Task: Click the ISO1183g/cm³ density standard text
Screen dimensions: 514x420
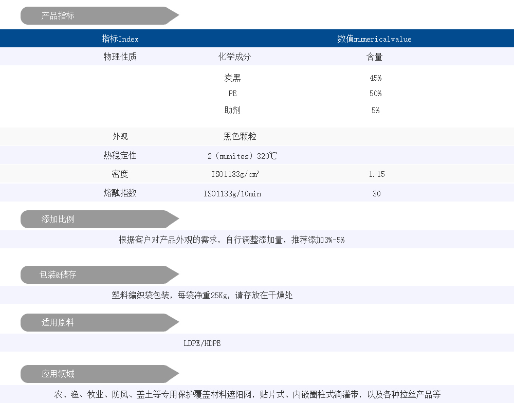Action: 235,174
